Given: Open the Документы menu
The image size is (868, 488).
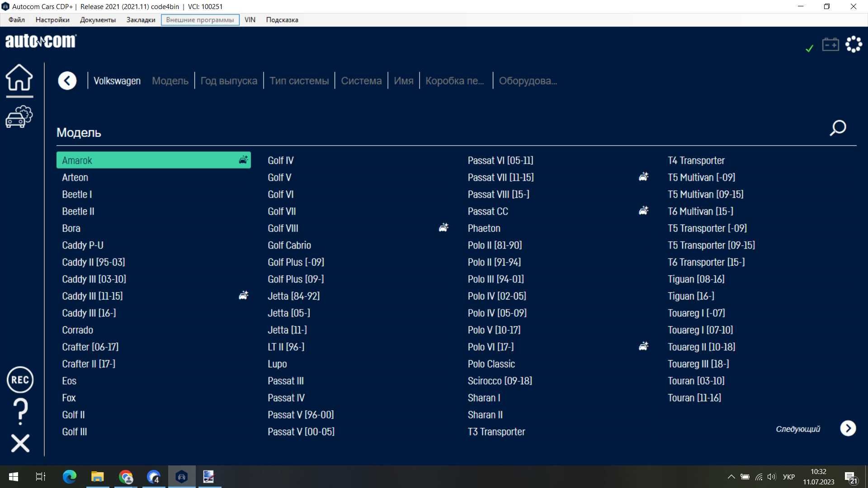Looking at the screenshot, I should [98, 20].
